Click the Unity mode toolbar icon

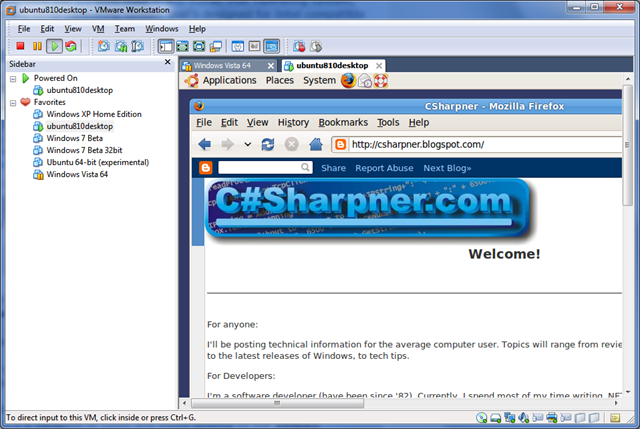[216, 46]
